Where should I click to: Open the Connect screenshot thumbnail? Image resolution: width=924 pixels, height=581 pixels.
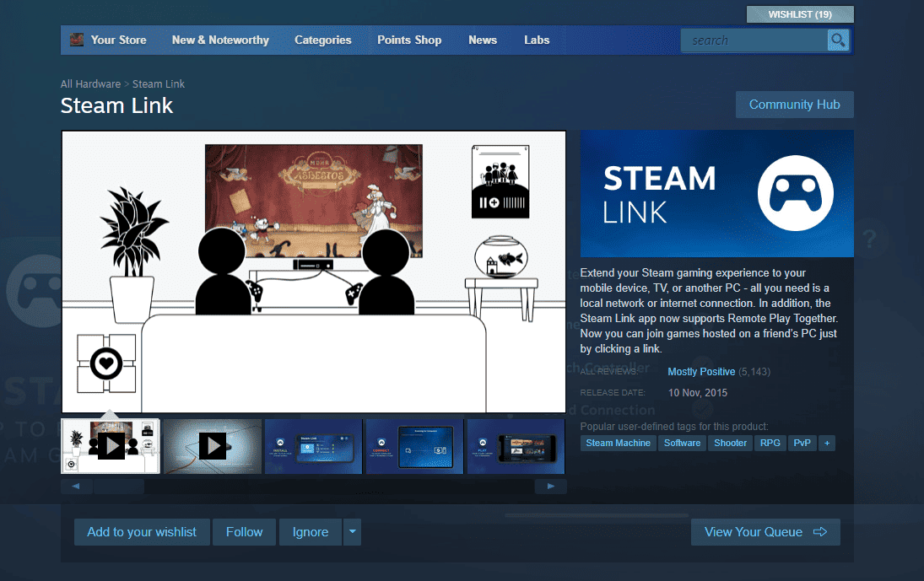415,446
